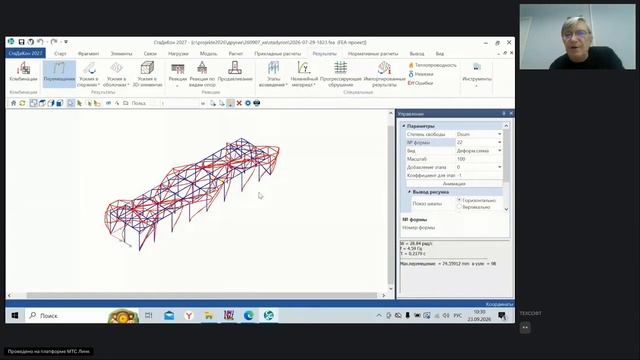
Task: Open Yandex browser from taskbar
Action: tap(189, 316)
